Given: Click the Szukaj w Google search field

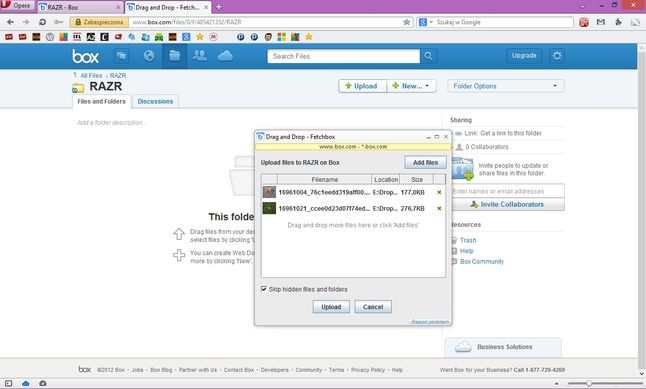Looking at the screenshot, I should (504, 22).
